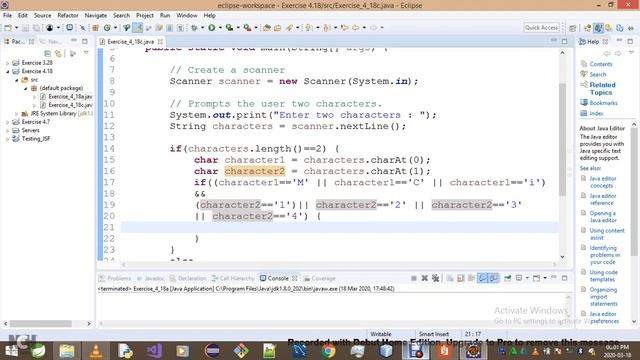Minimize the Package Explorer view
Image resolution: width=640 pixels, height=360 pixels.
pos(74,41)
